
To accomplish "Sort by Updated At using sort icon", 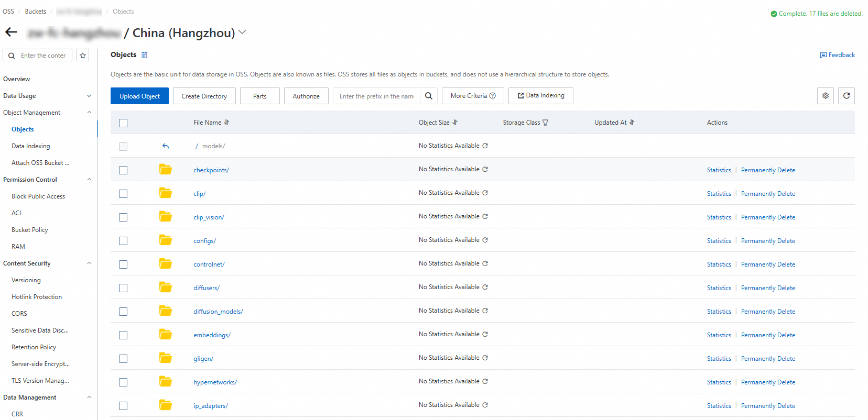I will pos(632,123).
